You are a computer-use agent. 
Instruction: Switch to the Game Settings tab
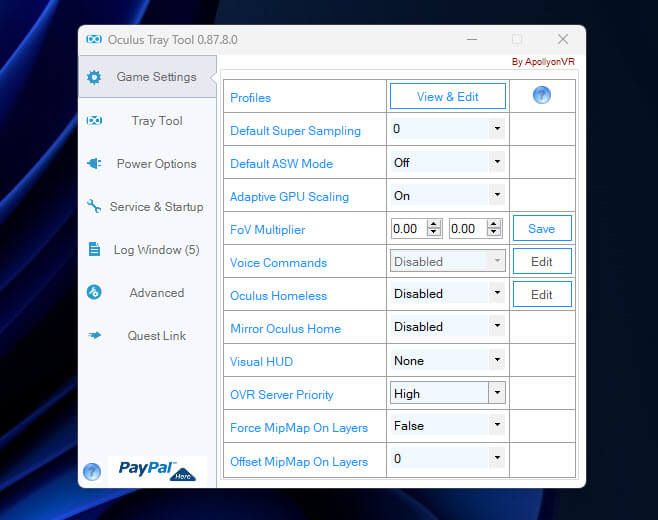[x=148, y=77]
